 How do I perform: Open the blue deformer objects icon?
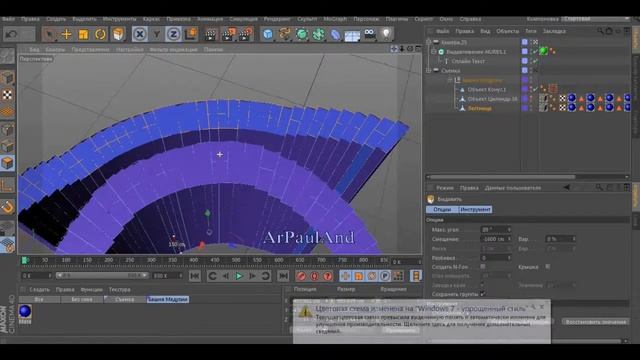[x=335, y=34]
